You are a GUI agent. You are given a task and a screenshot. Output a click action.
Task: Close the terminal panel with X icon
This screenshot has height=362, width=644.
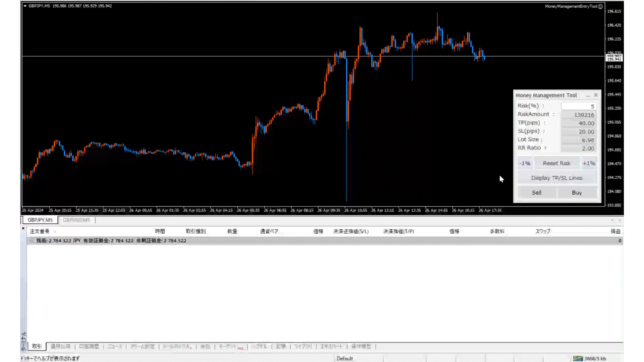tap(23, 228)
